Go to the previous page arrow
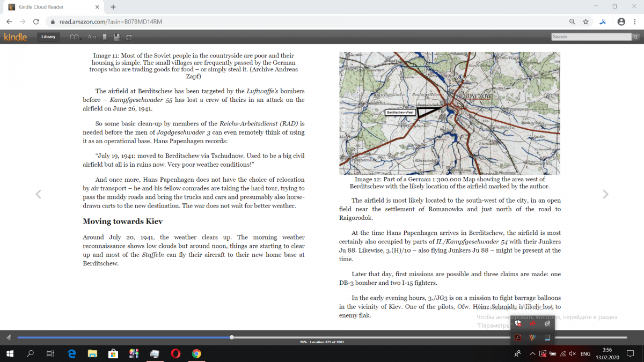 38,194
